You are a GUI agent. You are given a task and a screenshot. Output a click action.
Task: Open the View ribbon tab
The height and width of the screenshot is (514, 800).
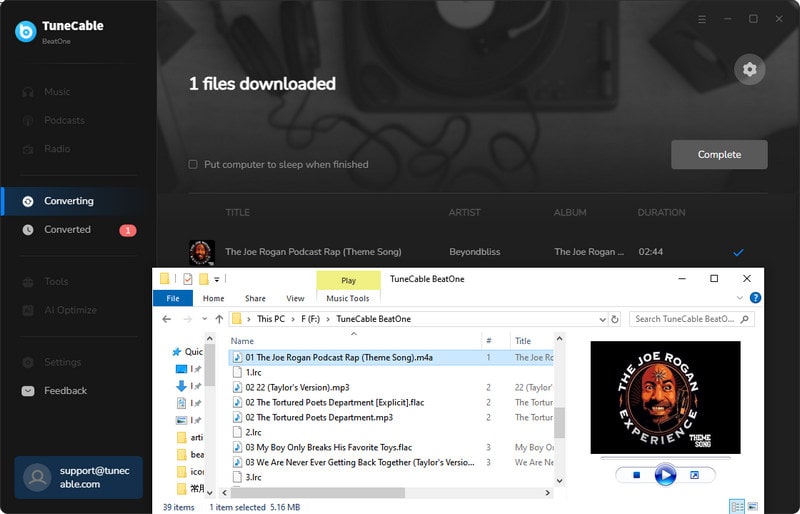pyautogui.click(x=295, y=298)
